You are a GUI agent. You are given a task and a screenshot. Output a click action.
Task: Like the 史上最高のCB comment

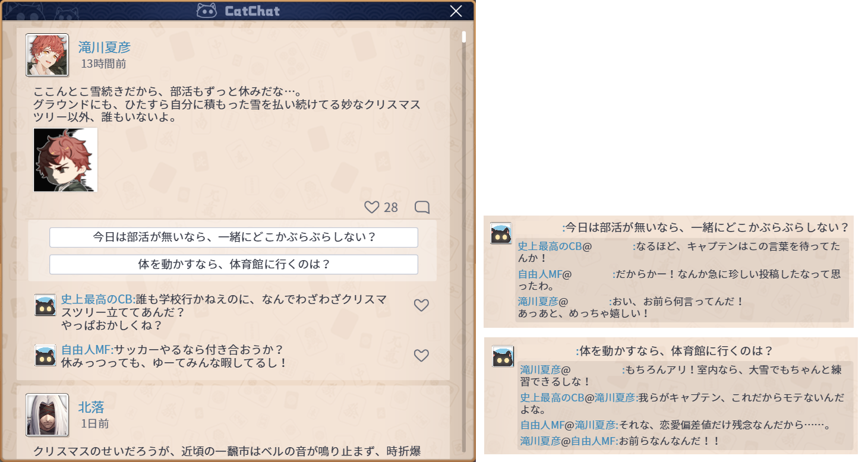click(x=421, y=305)
